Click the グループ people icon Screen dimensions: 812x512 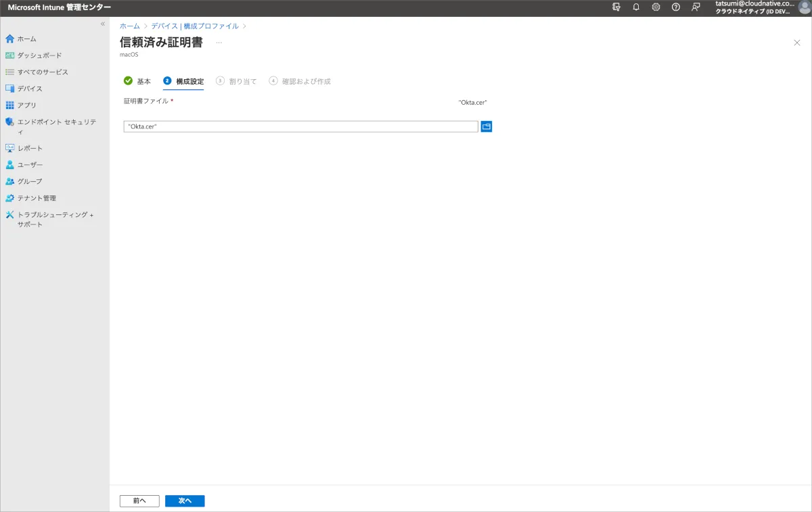[9, 181]
